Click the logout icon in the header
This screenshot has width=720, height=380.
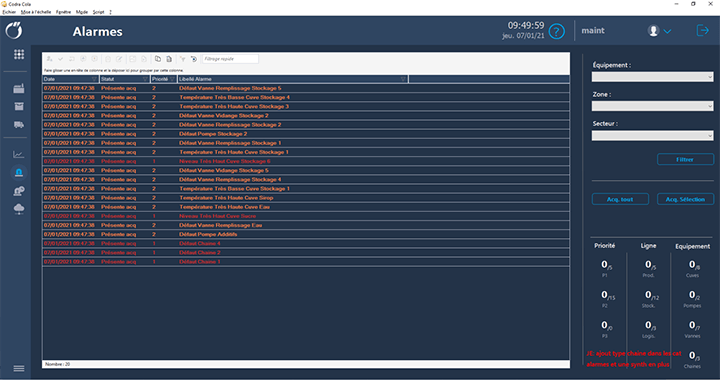[x=703, y=31]
